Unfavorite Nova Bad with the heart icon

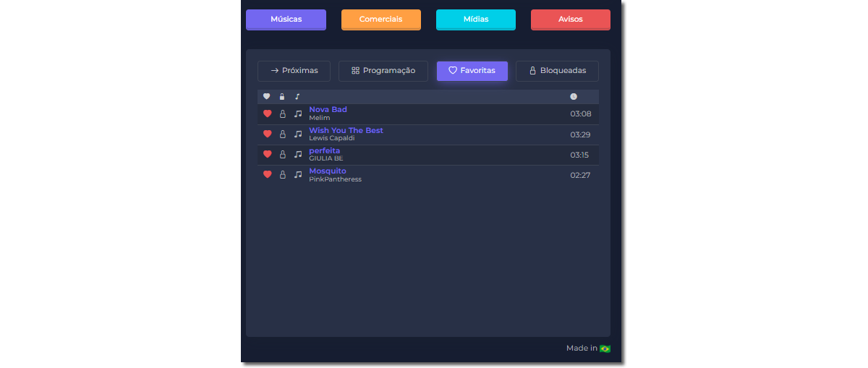pos(267,114)
